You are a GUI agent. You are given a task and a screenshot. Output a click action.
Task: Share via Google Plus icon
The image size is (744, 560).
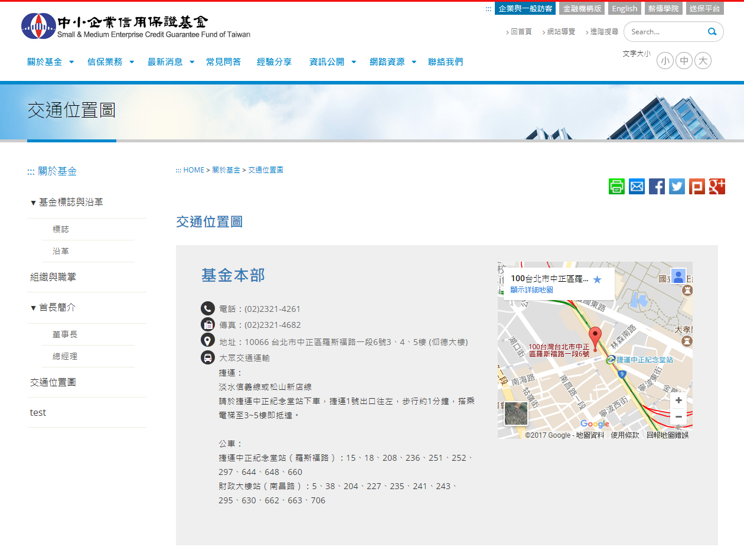click(717, 187)
